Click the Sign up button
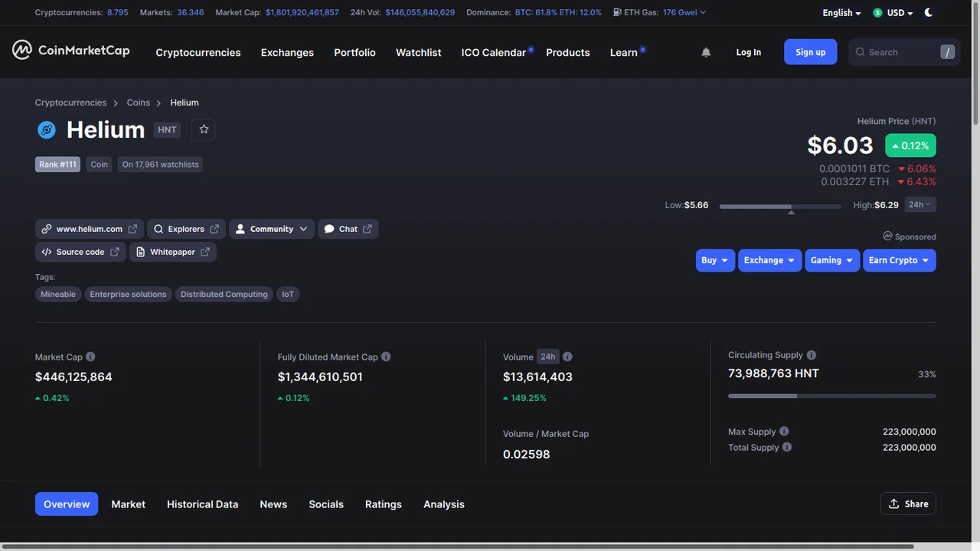This screenshot has height=551, width=980. click(x=810, y=52)
